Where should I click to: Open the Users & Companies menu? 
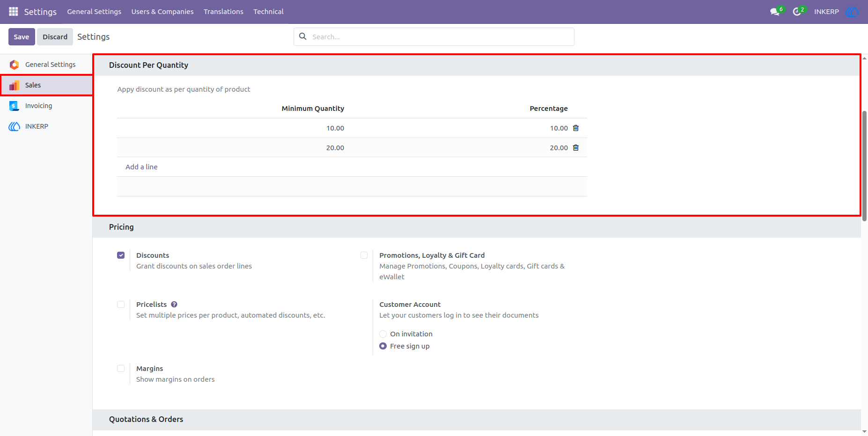[162, 12]
